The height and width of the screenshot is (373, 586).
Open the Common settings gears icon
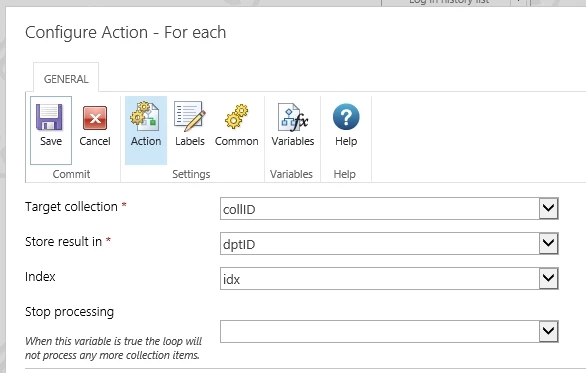[x=236, y=117]
